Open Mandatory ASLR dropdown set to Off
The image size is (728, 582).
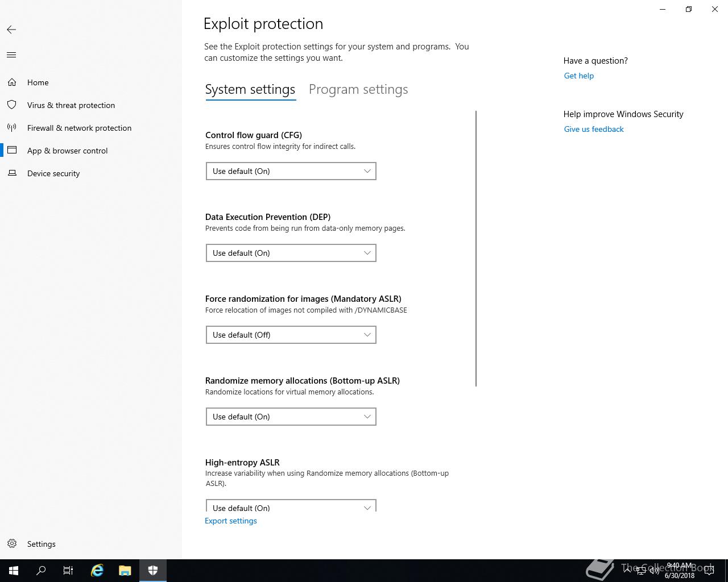point(291,335)
